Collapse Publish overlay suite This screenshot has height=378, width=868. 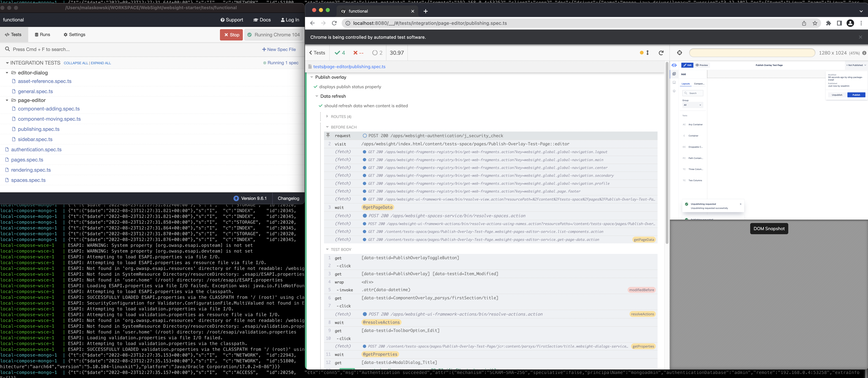312,77
